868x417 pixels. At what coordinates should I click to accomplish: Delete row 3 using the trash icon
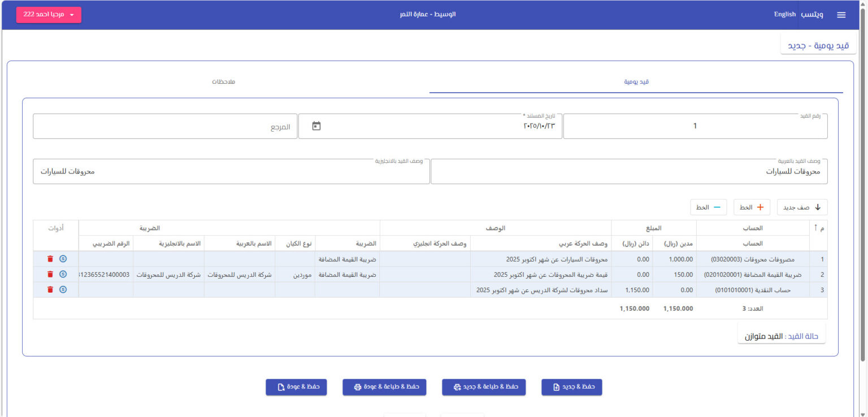(50, 289)
